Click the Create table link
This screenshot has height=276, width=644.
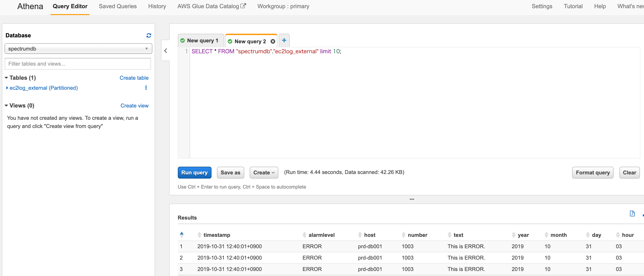pos(134,78)
